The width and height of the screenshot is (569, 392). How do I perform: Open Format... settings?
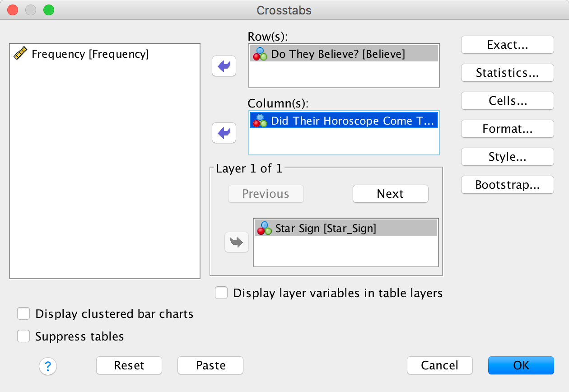[507, 129]
